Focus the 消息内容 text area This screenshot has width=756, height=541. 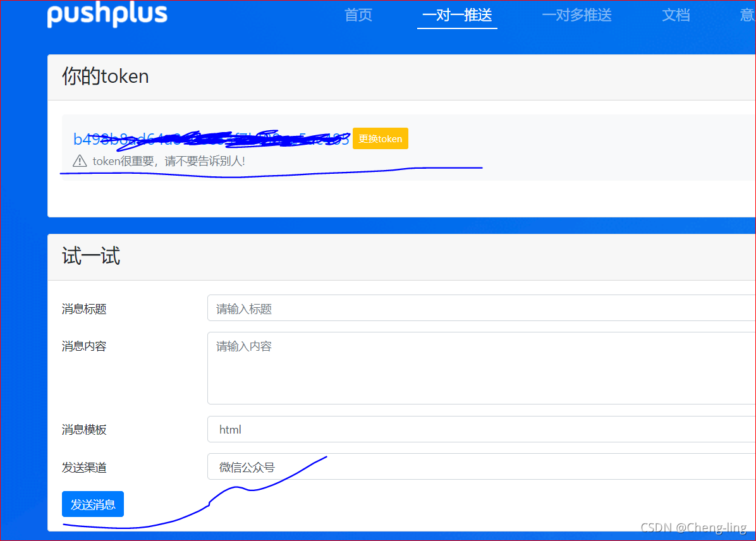point(481,368)
